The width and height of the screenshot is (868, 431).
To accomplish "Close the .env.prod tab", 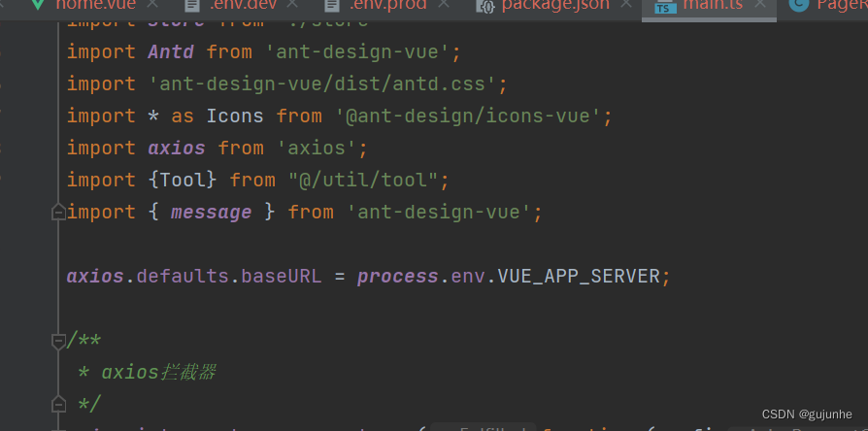I will click(x=445, y=5).
